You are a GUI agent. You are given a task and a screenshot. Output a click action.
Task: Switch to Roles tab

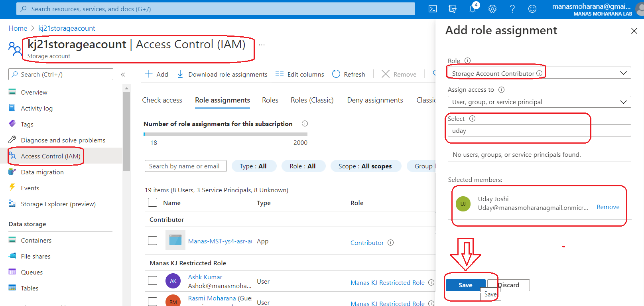click(270, 100)
